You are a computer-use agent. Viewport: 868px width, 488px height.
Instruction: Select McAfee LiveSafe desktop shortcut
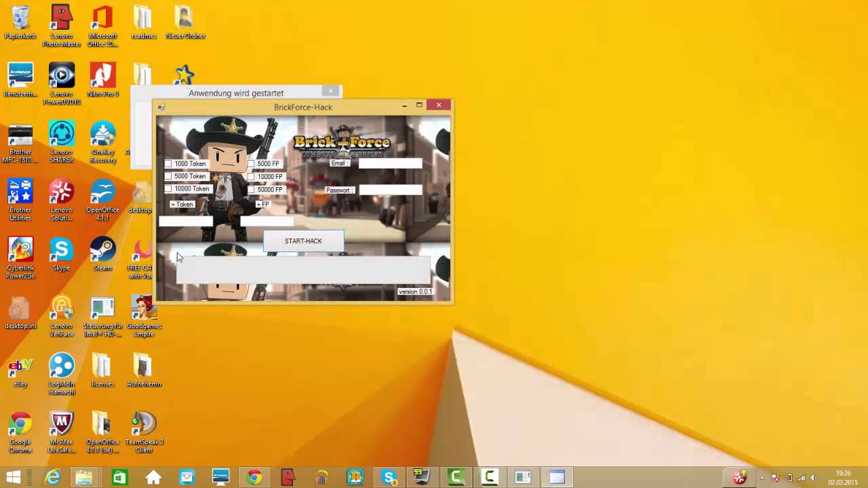click(62, 432)
